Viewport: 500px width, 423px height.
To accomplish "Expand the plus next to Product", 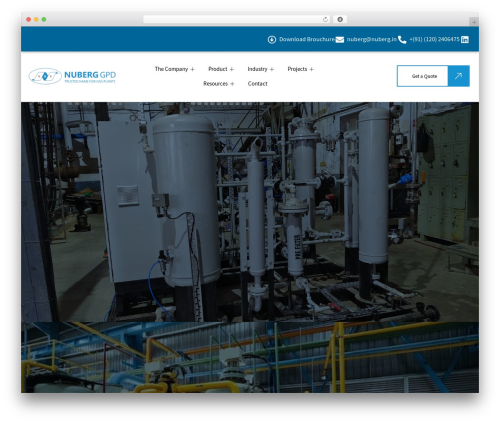I will coord(232,69).
